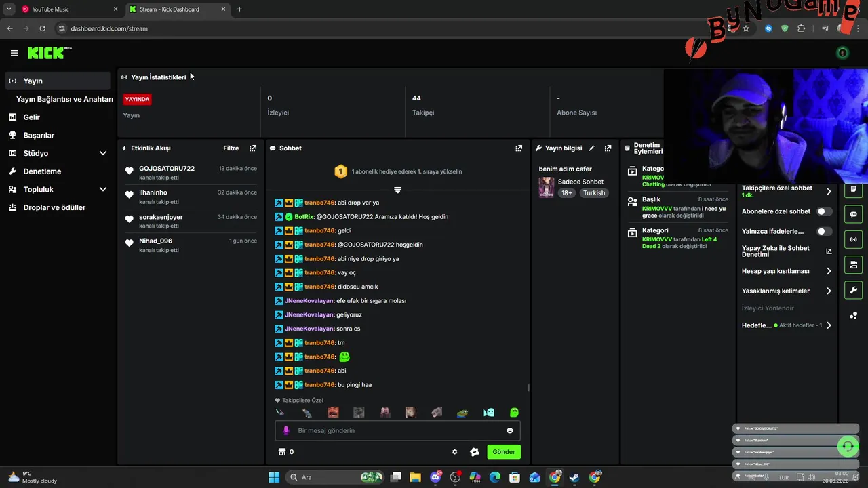Image resolution: width=868 pixels, height=488 pixels.
Task: Click the camera sidebar button
Action: (x=853, y=264)
